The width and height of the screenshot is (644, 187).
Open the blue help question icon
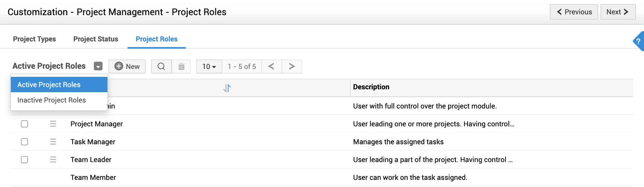(639, 41)
